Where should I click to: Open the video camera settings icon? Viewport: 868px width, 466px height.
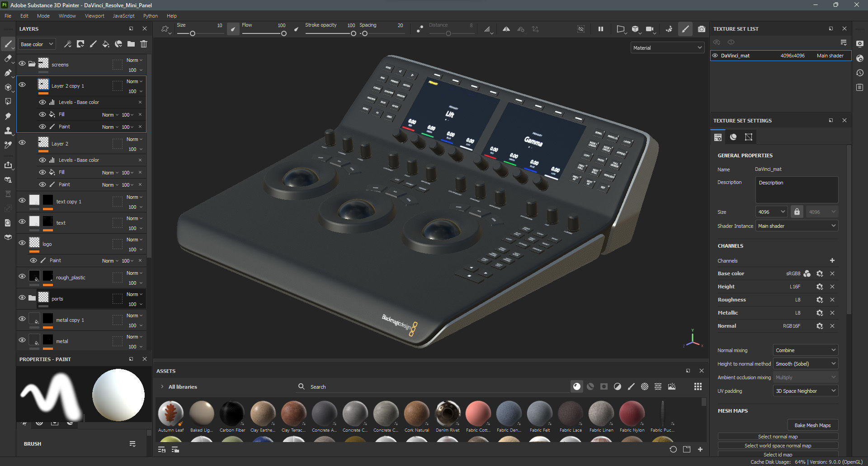(651, 29)
